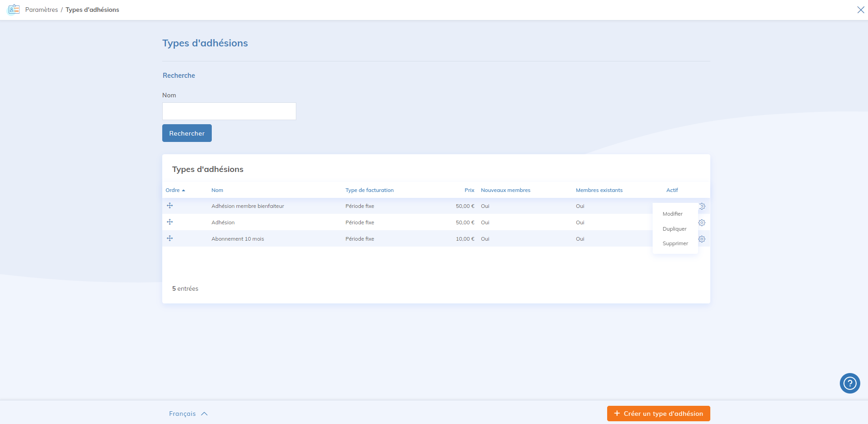Expand the Français language selector
The image size is (868, 424).
(x=188, y=414)
